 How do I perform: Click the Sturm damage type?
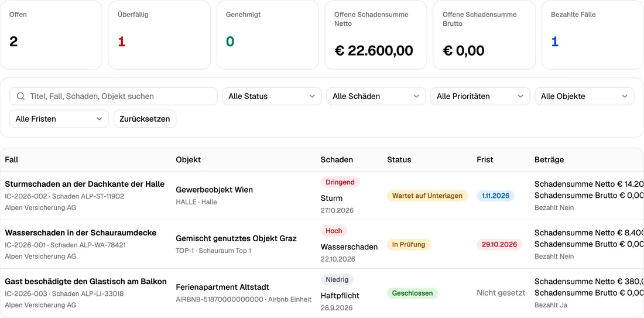[x=331, y=198]
